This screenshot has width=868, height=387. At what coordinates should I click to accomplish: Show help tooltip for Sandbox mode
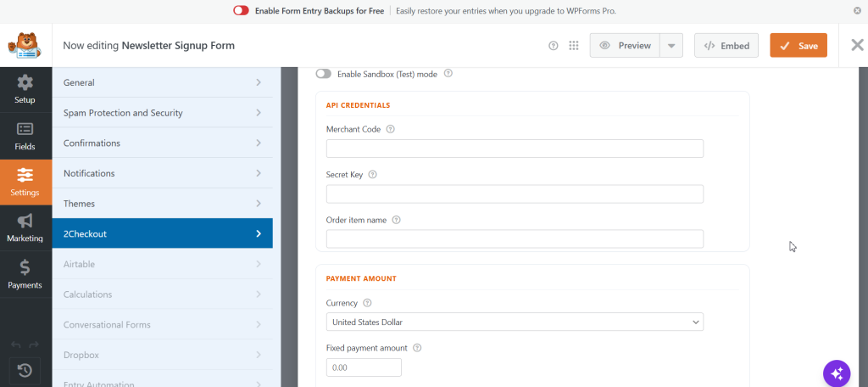[x=448, y=73]
